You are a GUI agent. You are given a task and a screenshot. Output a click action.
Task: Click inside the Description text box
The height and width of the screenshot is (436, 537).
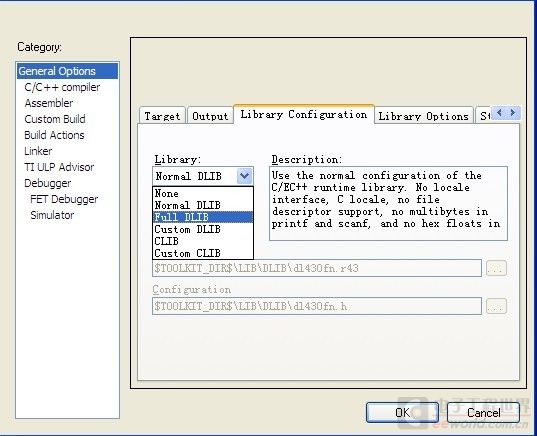pos(388,203)
